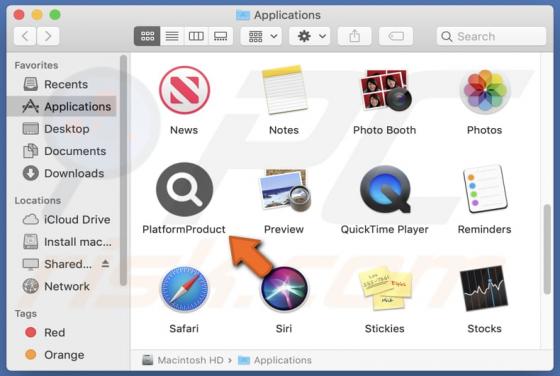Image resolution: width=560 pixels, height=376 pixels.
Task: Switch to icon view
Action: 147,36
